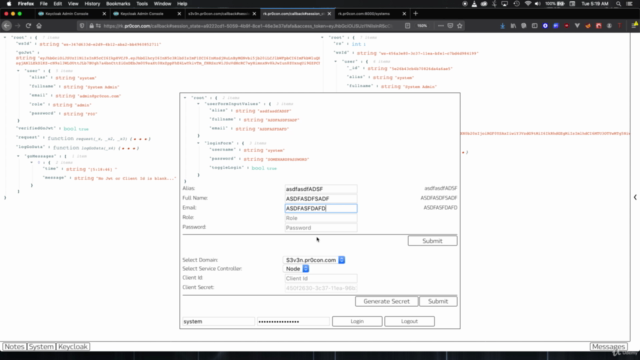The height and width of the screenshot is (360, 640).
Task: Focus the Full Name input field
Action: pyautogui.click(x=321, y=199)
